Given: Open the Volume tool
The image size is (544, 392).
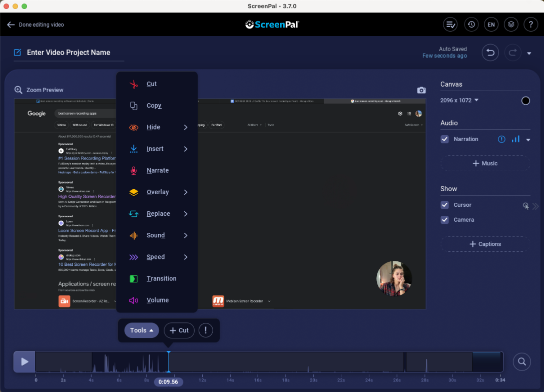Looking at the screenshot, I should (157, 300).
